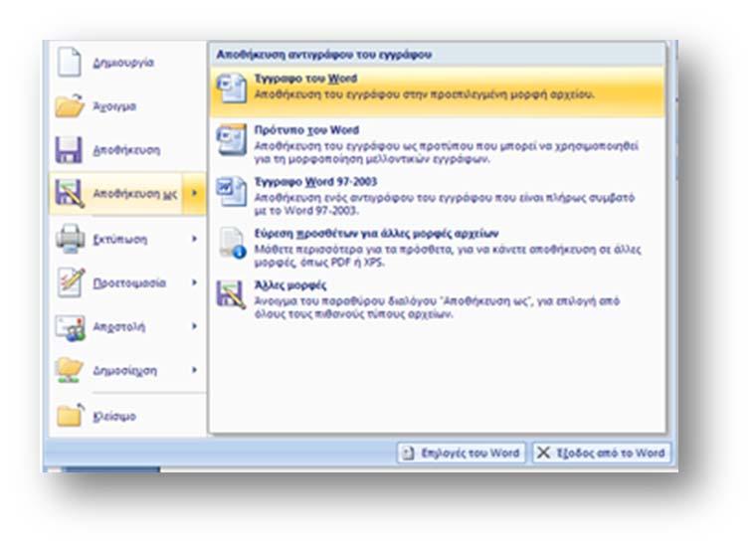
Task: Click description about μορφοποίηση μελλοντικών εγγράφων
Action: tap(446, 152)
